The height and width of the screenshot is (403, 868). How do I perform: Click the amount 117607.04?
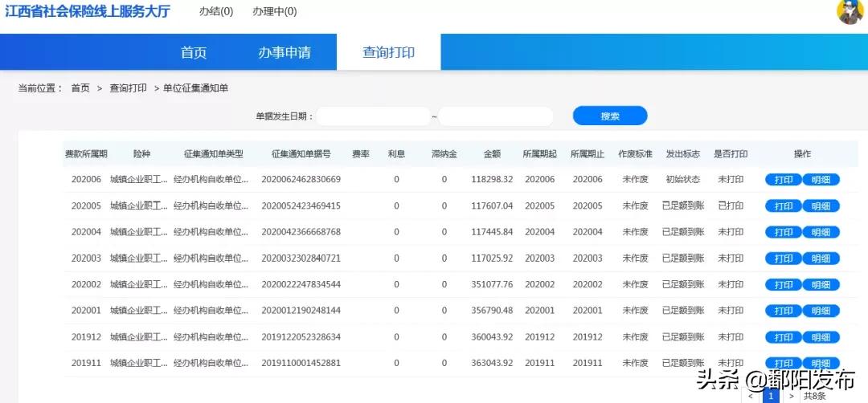pos(492,206)
